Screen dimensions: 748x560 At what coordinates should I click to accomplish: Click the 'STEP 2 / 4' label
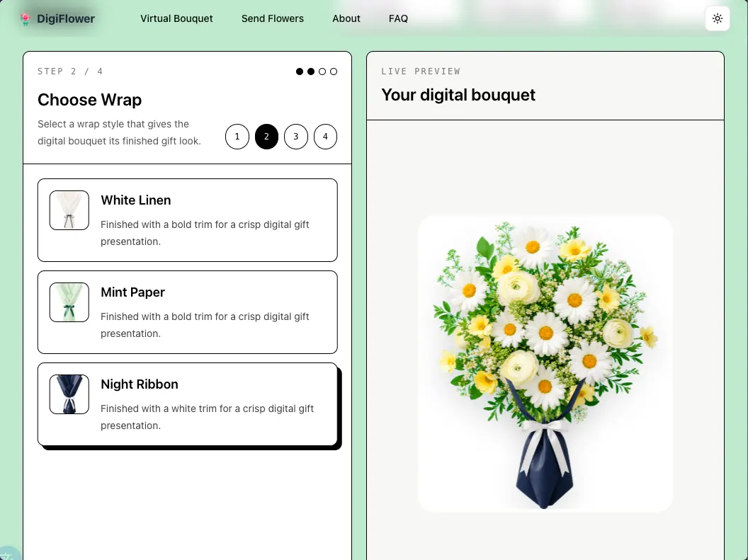pos(70,72)
